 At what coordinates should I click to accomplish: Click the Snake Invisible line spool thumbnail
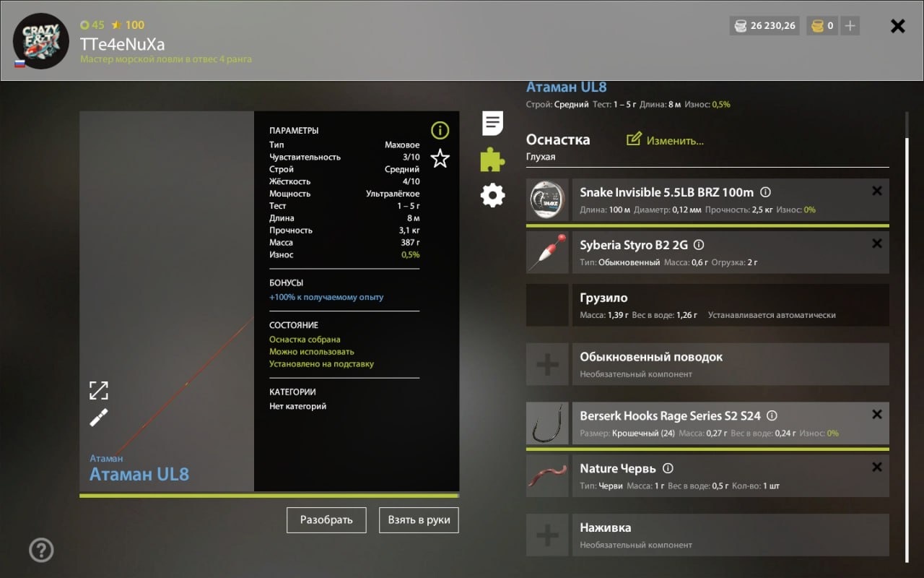click(x=547, y=200)
